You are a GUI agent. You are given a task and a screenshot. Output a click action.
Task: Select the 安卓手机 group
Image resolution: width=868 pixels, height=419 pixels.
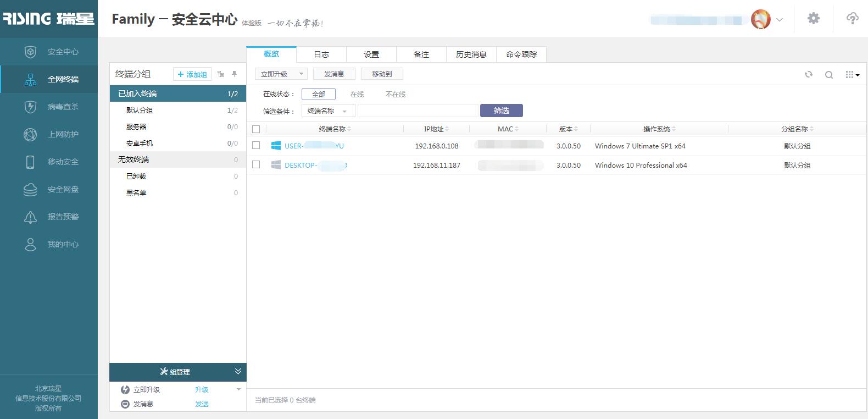(178, 143)
